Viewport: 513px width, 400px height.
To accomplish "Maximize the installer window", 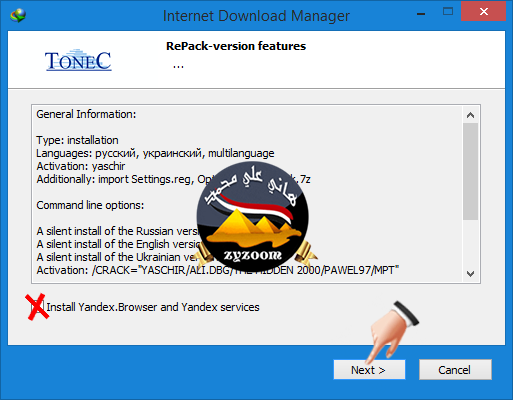I will [448, 12].
